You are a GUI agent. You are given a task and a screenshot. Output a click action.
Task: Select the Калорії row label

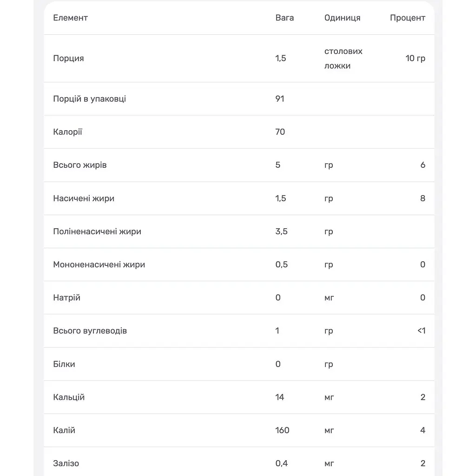(x=67, y=132)
